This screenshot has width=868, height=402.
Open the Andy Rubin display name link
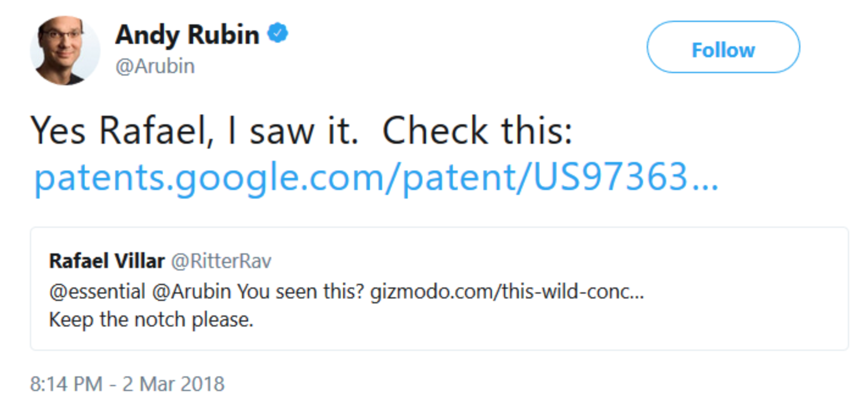tap(187, 35)
